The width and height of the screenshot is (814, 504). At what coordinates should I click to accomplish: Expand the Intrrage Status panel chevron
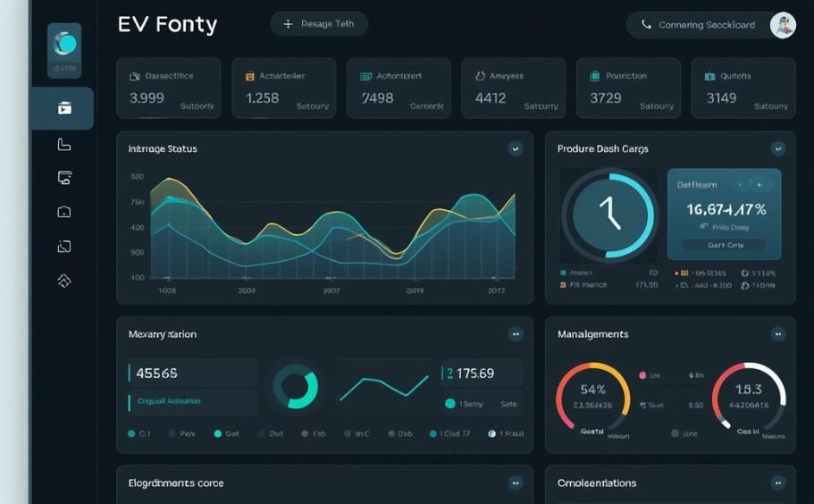click(516, 148)
